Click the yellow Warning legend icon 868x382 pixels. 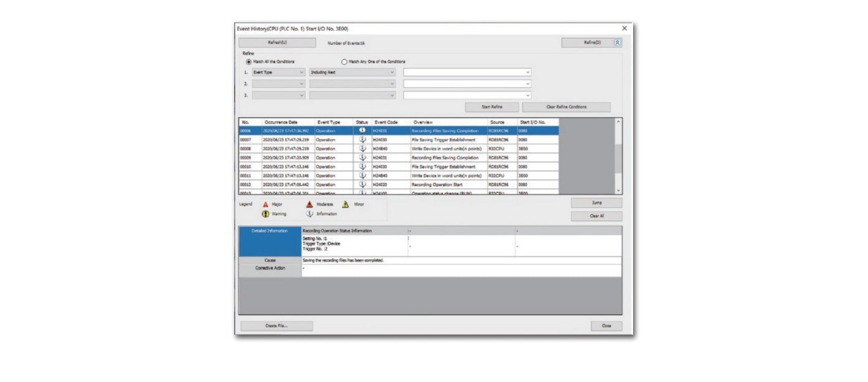265,214
